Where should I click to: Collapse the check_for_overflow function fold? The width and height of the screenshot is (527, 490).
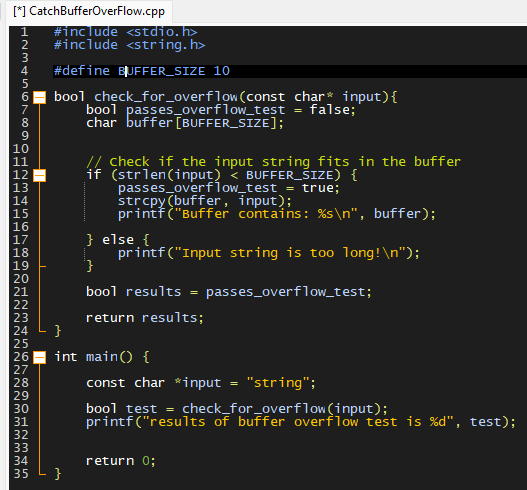point(39,97)
